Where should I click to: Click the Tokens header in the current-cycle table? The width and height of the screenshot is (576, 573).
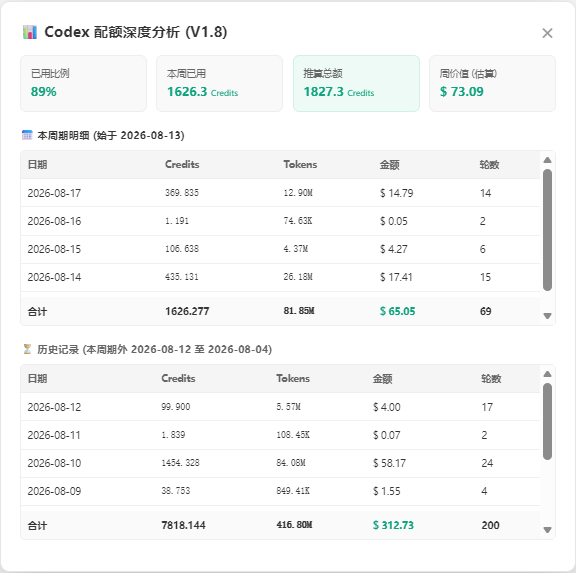click(x=300, y=164)
